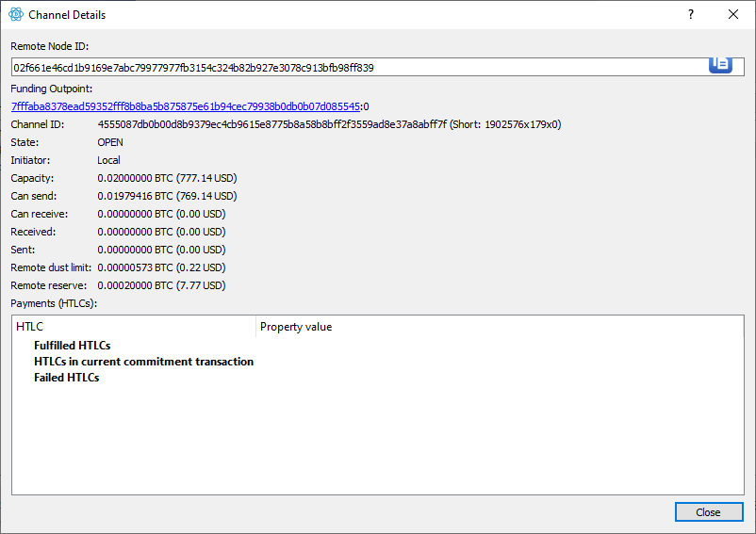Click the Can send amount value

click(x=167, y=196)
